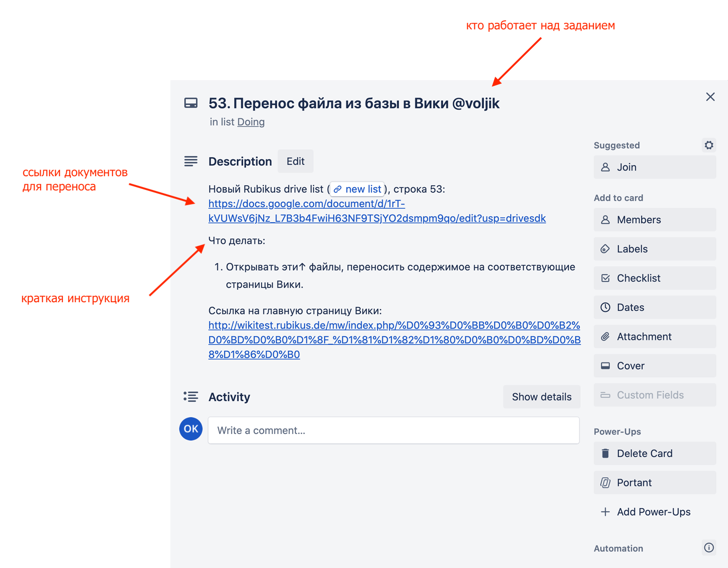Click the Description section icon
This screenshot has width=728, height=568.
point(191,162)
